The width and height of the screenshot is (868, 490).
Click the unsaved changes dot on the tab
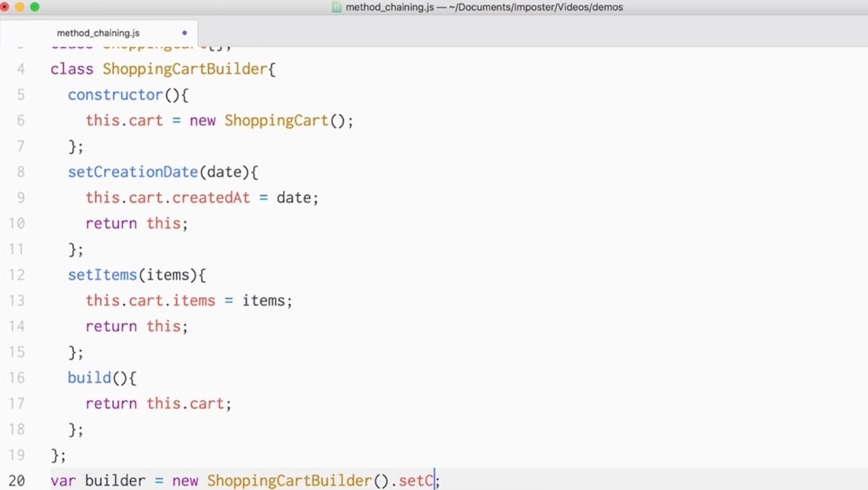184,33
